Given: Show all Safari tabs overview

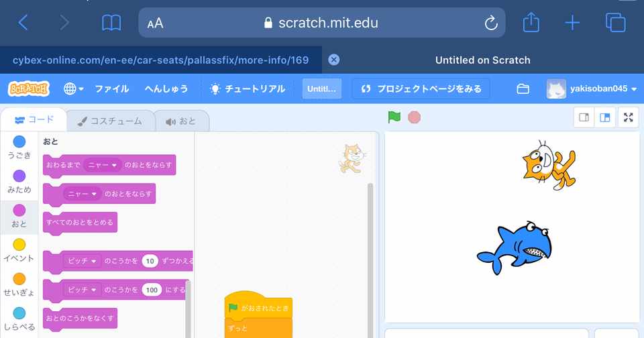Looking at the screenshot, I should pyautogui.click(x=616, y=22).
